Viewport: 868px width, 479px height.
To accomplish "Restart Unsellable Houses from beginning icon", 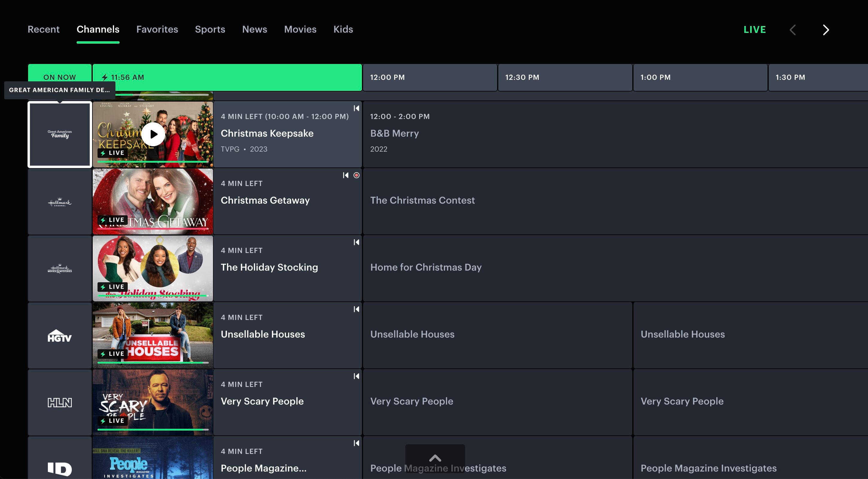I will tap(357, 309).
